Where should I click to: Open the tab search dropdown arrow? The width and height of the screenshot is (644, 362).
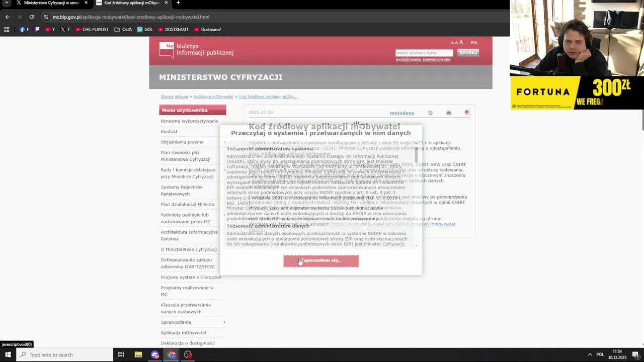[6, 3]
